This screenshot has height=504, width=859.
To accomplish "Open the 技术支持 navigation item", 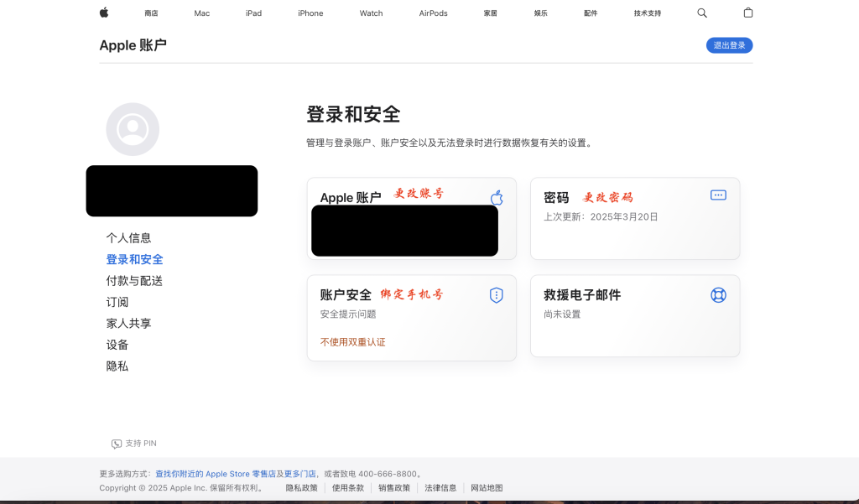I will tap(647, 13).
